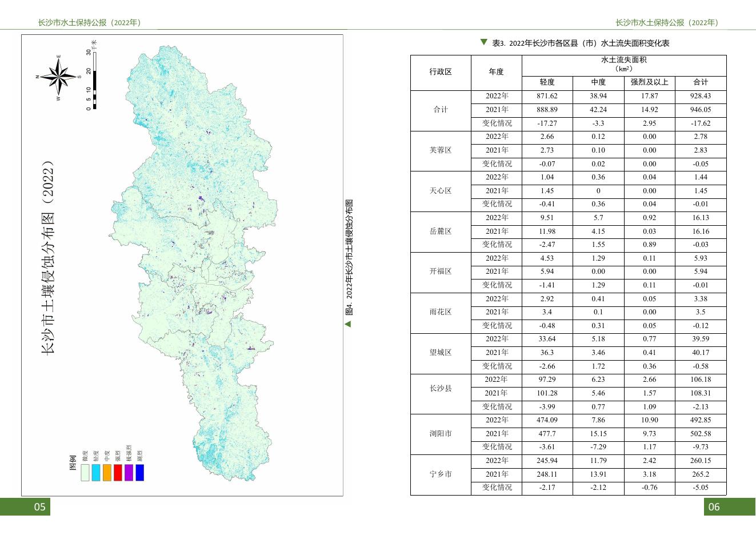Click the 行政区 column header
The image size is (756, 535).
441,73
